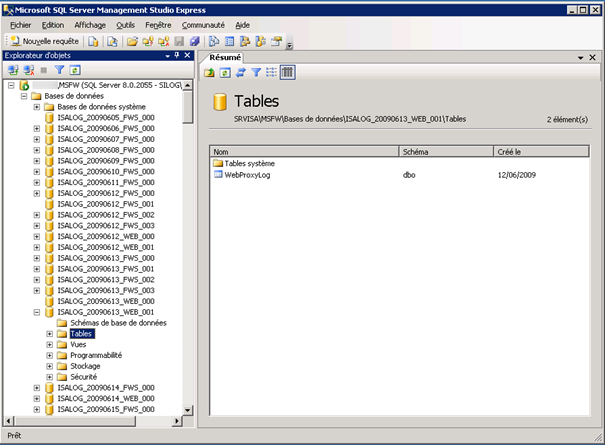Open the Affichage menu
Image resolution: width=605 pixels, height=445 pixels.
point(90,25)
